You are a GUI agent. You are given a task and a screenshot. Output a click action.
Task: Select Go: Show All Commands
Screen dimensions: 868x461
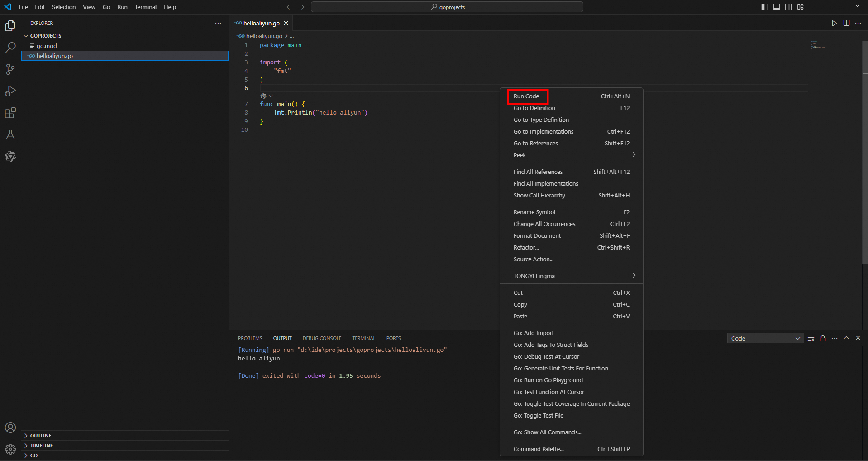click(x=572, y=432)
